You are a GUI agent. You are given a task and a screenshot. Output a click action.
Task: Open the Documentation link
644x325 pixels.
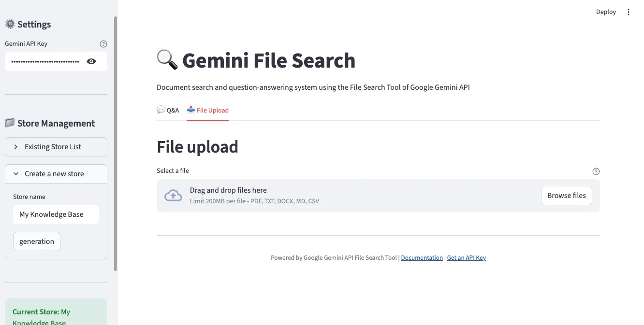[x=422, y=257]
